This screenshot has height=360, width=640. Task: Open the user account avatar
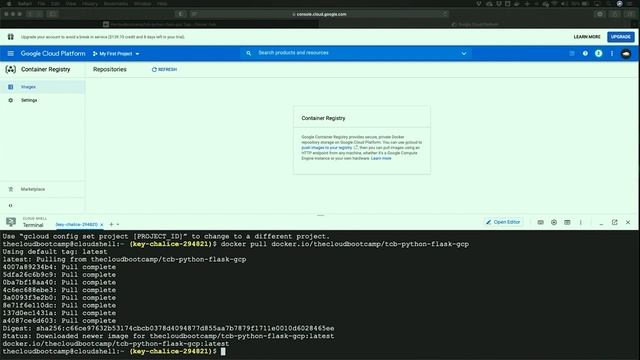pos(626,53)
